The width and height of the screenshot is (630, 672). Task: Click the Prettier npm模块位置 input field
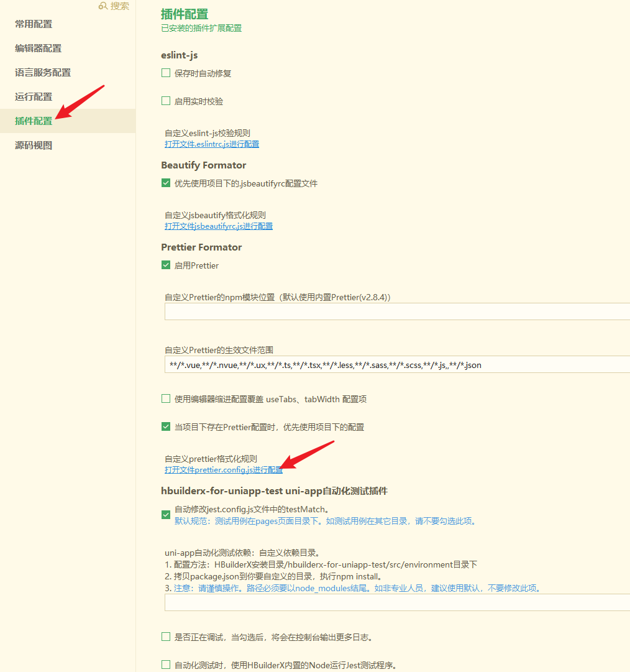(396, 311)
